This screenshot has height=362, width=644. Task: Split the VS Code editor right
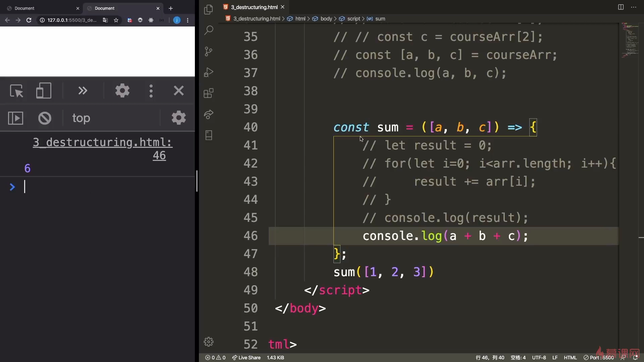point(621,7)
